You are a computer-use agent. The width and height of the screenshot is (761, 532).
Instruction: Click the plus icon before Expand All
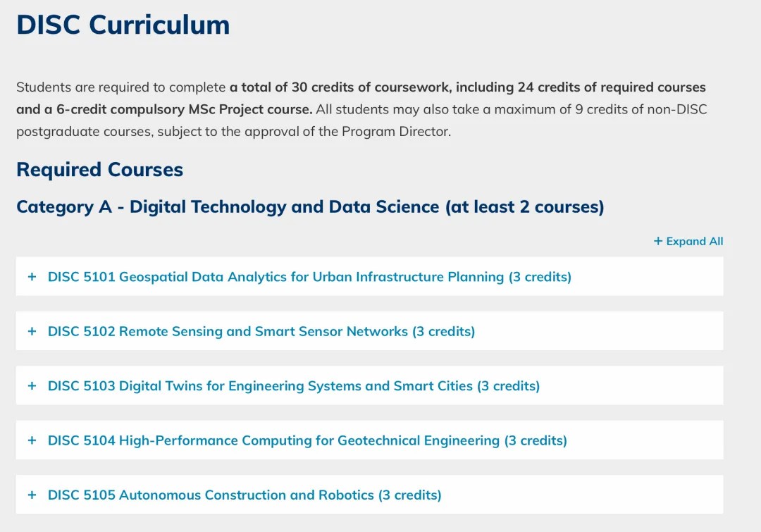click(658, 241)
